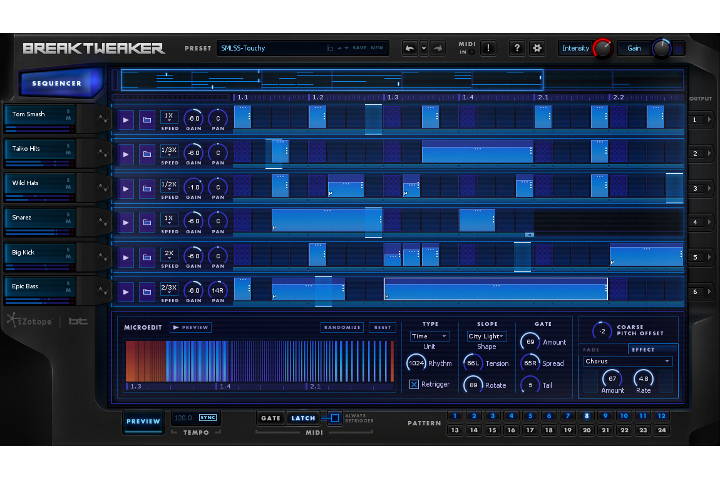Image resolution: width=720 pixels, height=480 pixels.
Task: Click waveform icon beside the Snarez track
Action: (101, 222)
